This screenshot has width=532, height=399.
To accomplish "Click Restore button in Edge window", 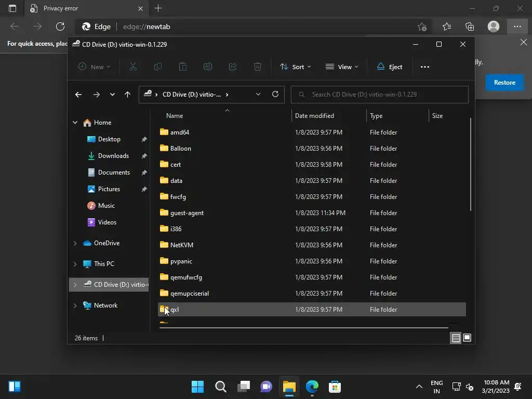I will (504, 83).
